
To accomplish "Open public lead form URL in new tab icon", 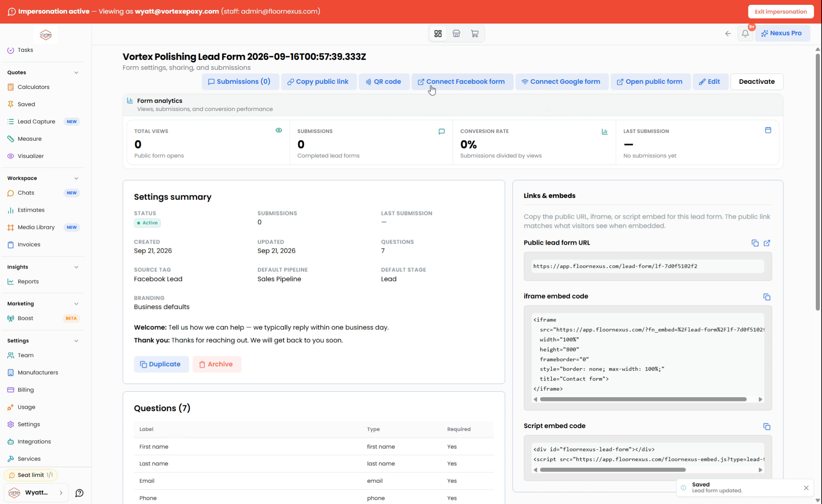I will point(767,243).
